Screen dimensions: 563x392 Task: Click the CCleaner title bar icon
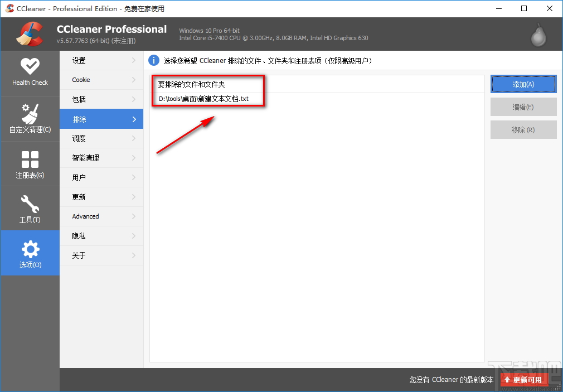click(x=9, y=8)
